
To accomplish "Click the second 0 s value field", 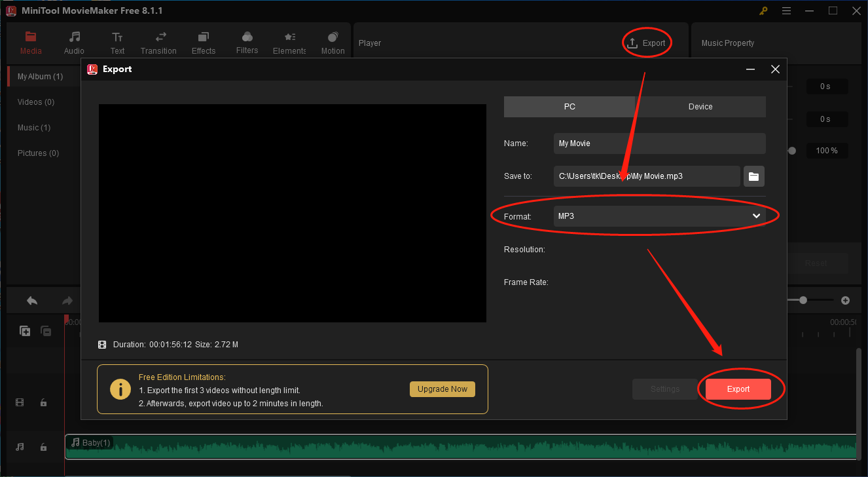I will (x=827, y=119).
